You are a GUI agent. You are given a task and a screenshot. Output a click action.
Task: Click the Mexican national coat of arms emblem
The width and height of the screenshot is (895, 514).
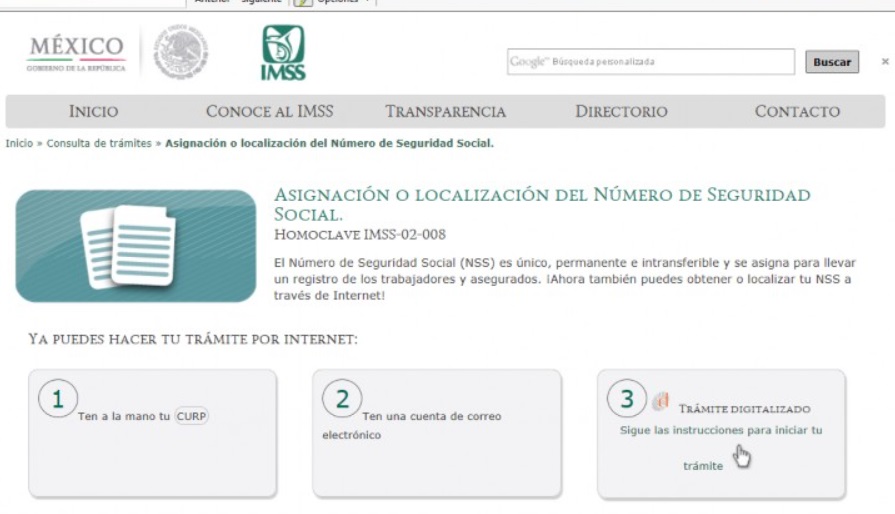click(181, 53)
